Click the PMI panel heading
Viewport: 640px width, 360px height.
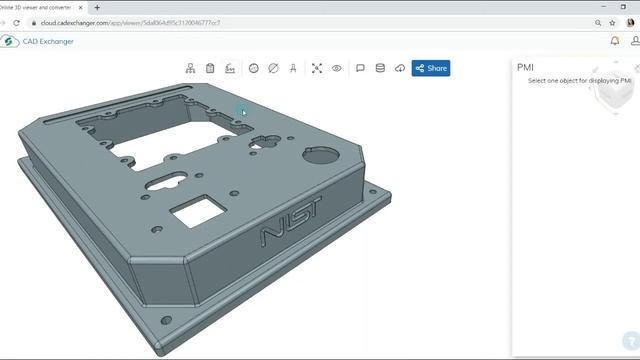(x=525, y=67)
